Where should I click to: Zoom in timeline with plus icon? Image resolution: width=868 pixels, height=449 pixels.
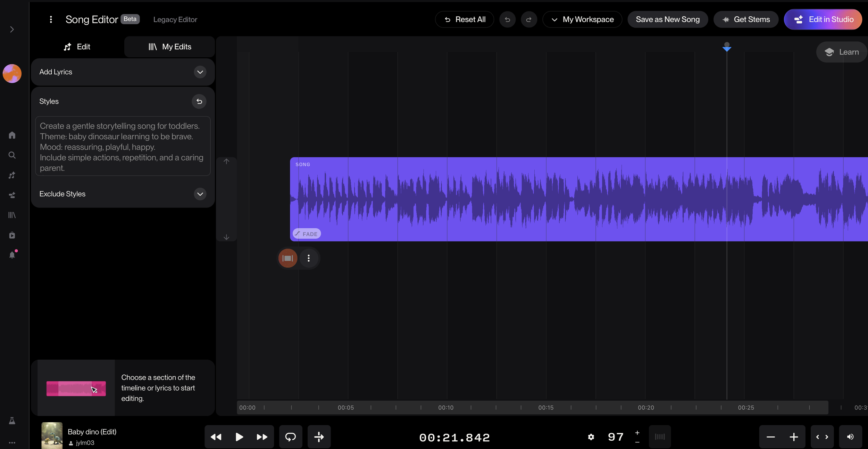pos(794,437)
